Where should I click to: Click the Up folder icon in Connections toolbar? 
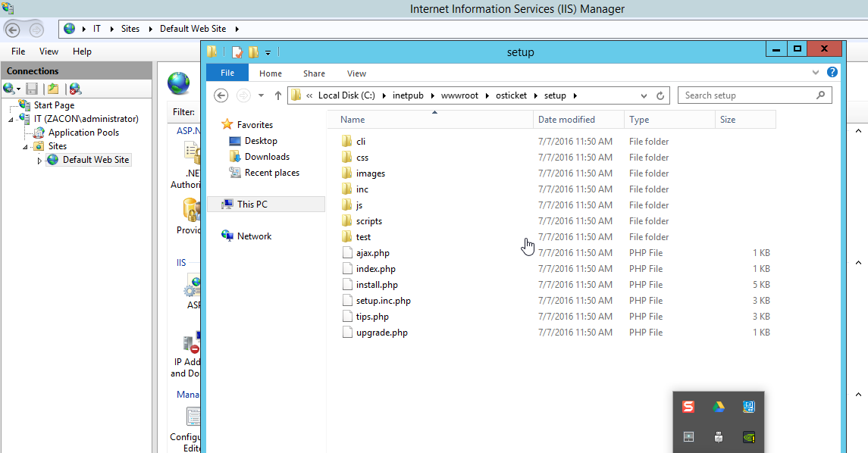tap(53, 89)
